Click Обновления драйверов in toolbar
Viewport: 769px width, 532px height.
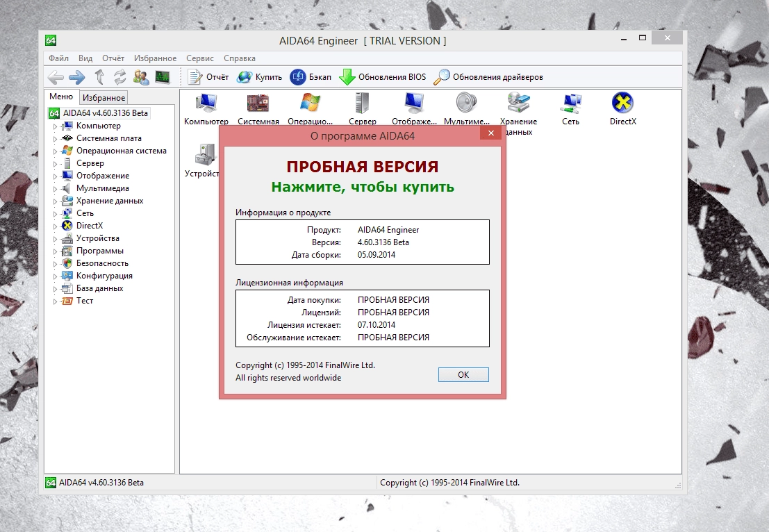488,77
